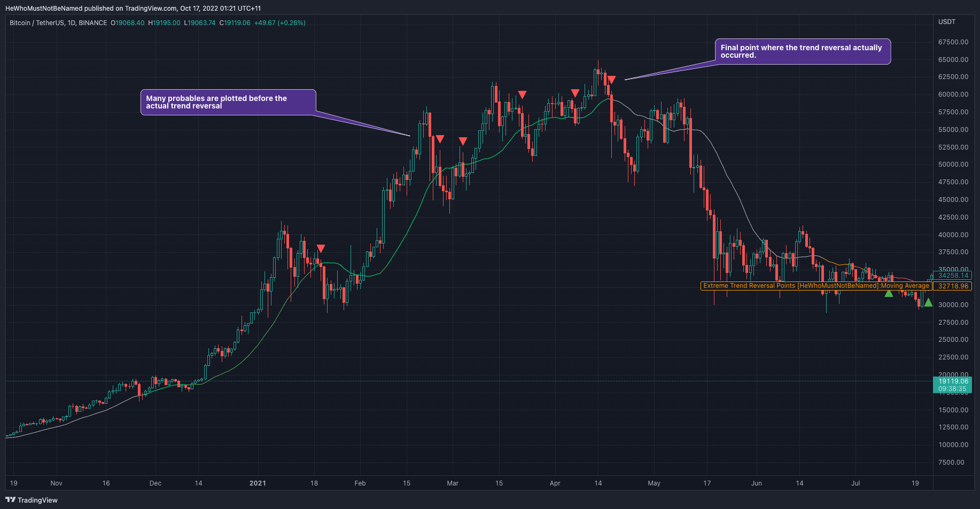The height and width of the screenshot is (509, 980).
Task: Click the 18 date label after 2021
Action: [x=314, y=483]
